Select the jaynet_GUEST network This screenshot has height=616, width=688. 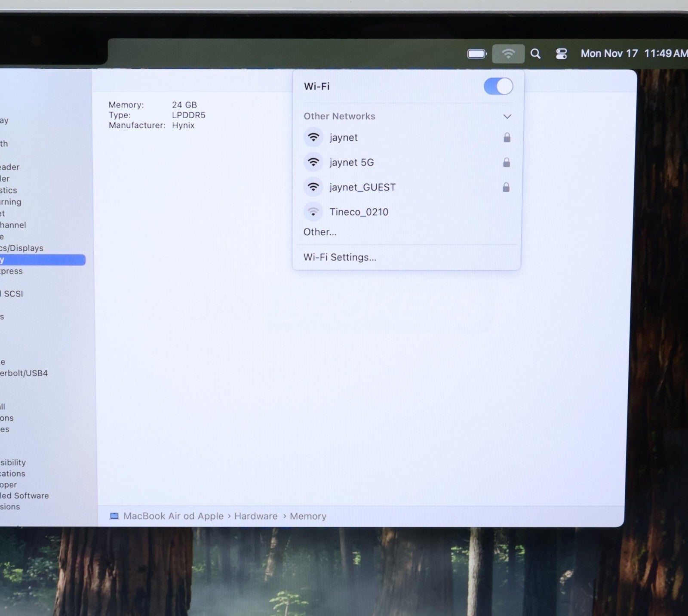coord(362,187)
